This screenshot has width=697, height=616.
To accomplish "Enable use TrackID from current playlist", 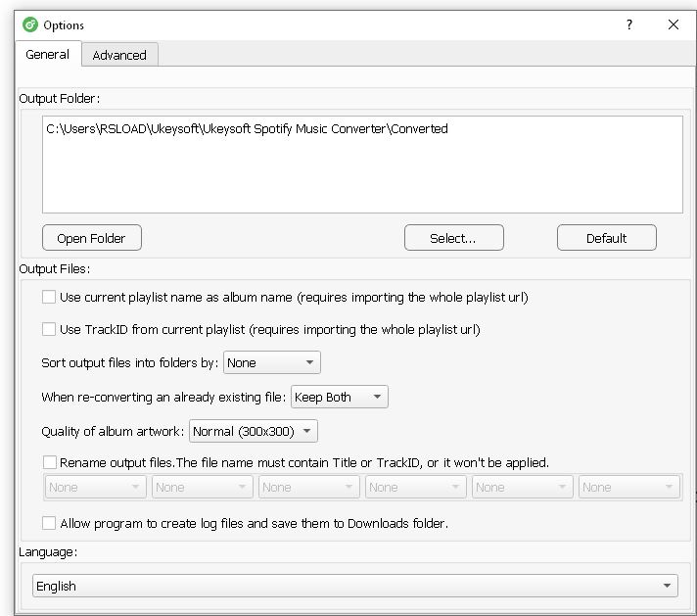I will [x=49, y=329].
